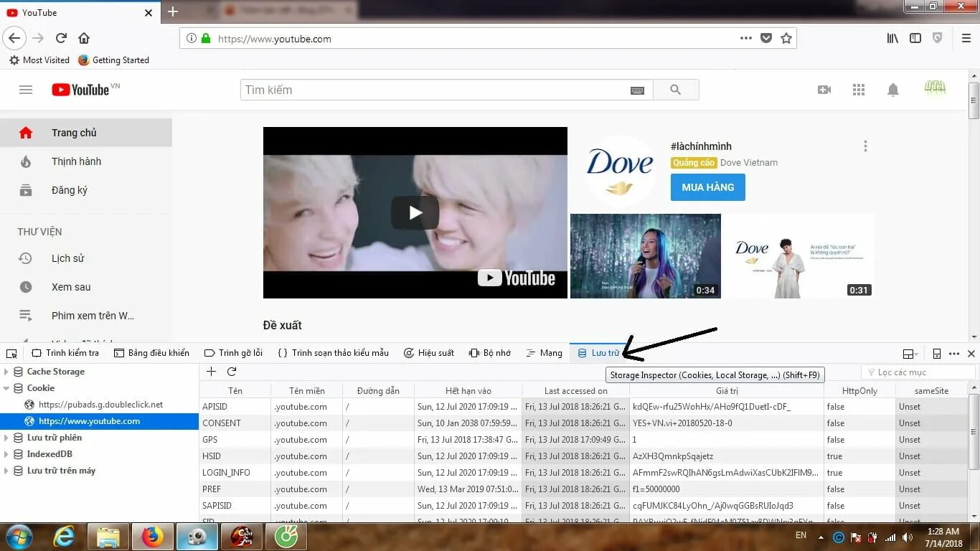Click the YouTube search magnifier button
980x551 pixels.
click(675, 90)
